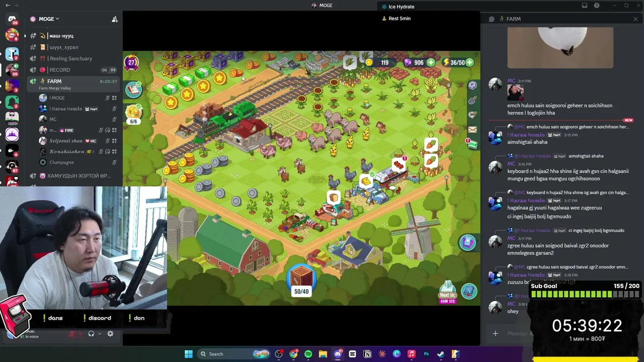Open the green ticket offer icon
This screenshot has width=644, height=362.
coord(472,144)
